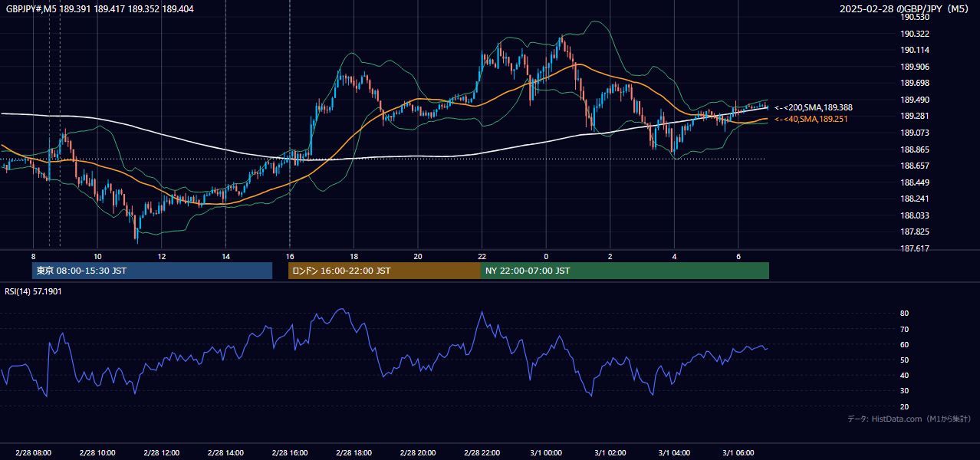Screen dimensions: 980x460
Task: Click the 2025-02-28 GBP/JPY (M5) chart heading
Action: (x=905, y=8)
